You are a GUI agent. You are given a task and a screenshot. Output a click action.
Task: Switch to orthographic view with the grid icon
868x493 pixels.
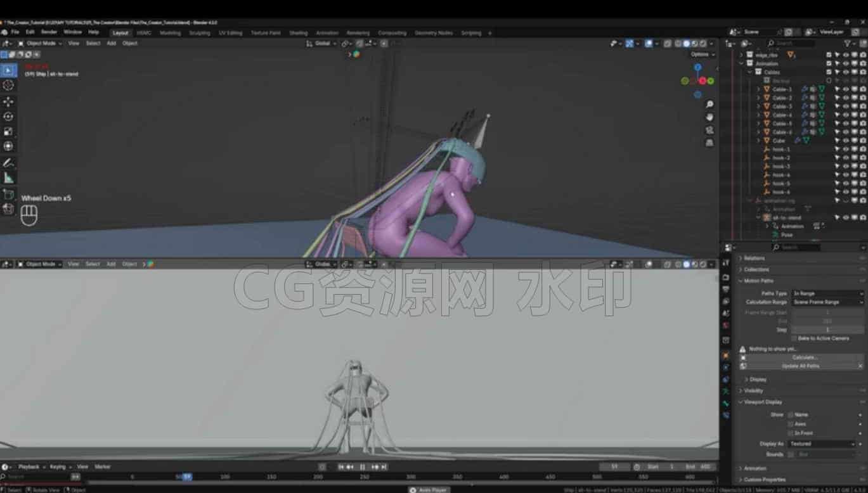tap(709, 143)
